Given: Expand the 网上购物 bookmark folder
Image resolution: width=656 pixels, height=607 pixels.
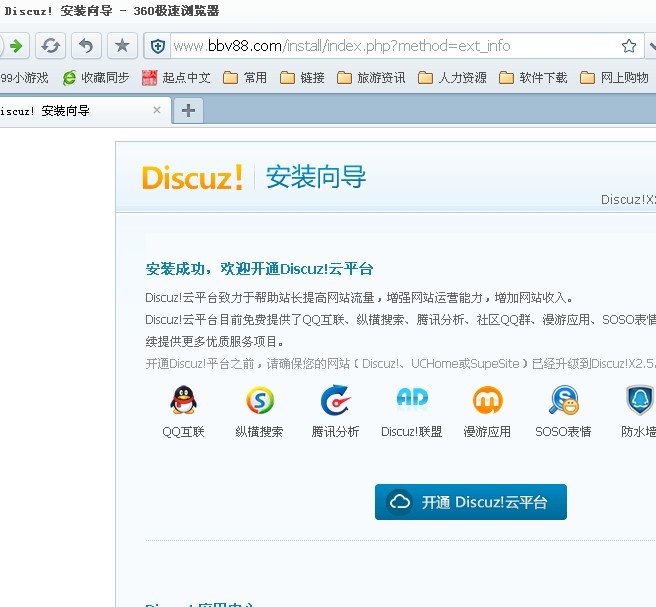Looking at the screenshot, I should coord(614,78).
